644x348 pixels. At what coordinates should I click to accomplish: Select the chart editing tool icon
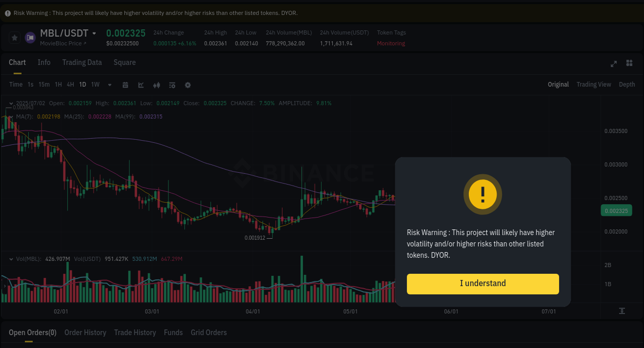click(141, 85)
